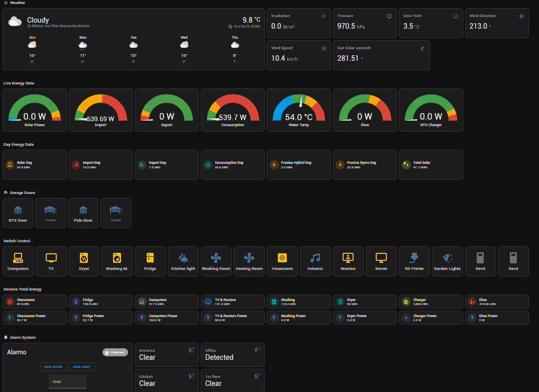Click the Consumption Day icon
The height and width of the screenshot is (392, 539).
click(x=208, y=165)
